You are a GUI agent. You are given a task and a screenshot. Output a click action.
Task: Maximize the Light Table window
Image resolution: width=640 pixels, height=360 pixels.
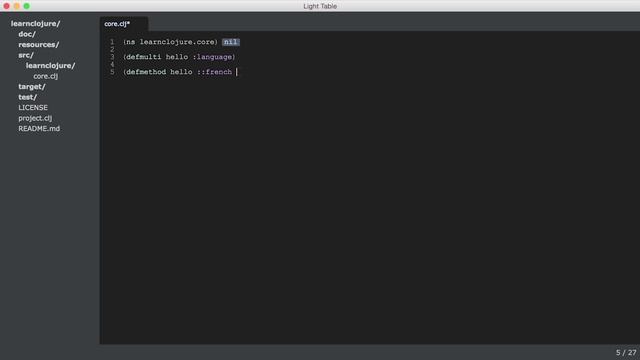[27, 6]
